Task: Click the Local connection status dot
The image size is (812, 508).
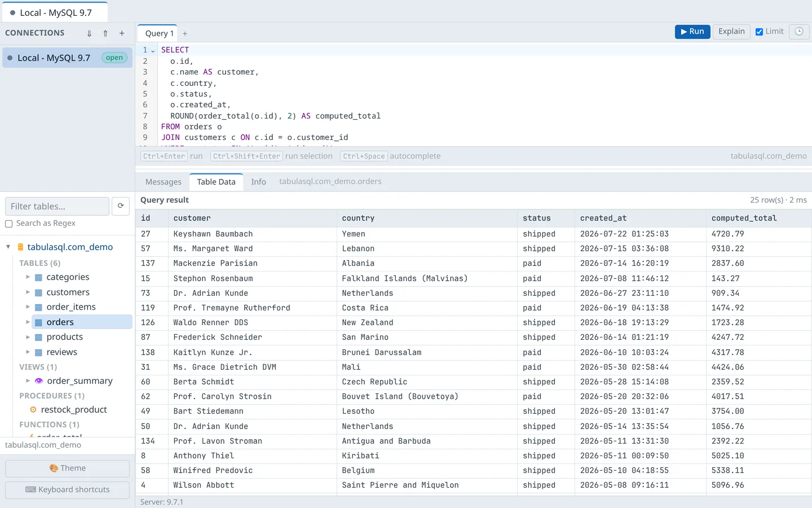Action: (10, 58)
